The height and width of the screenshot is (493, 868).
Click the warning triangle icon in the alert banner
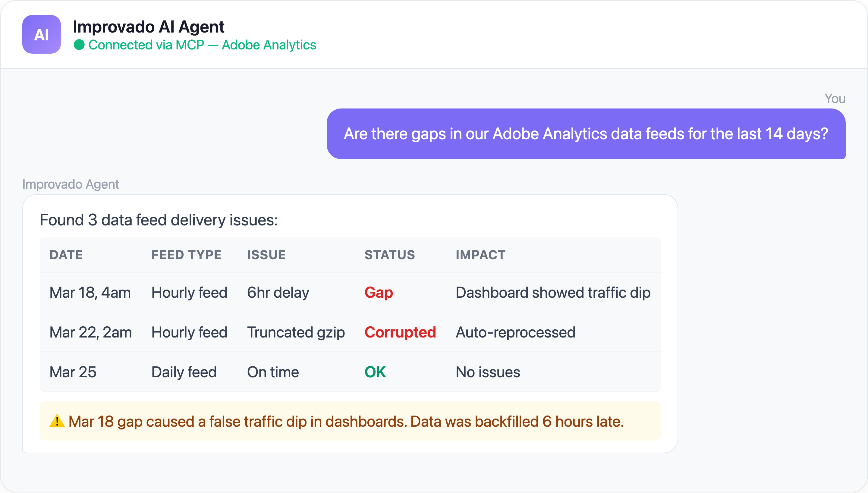57,421
